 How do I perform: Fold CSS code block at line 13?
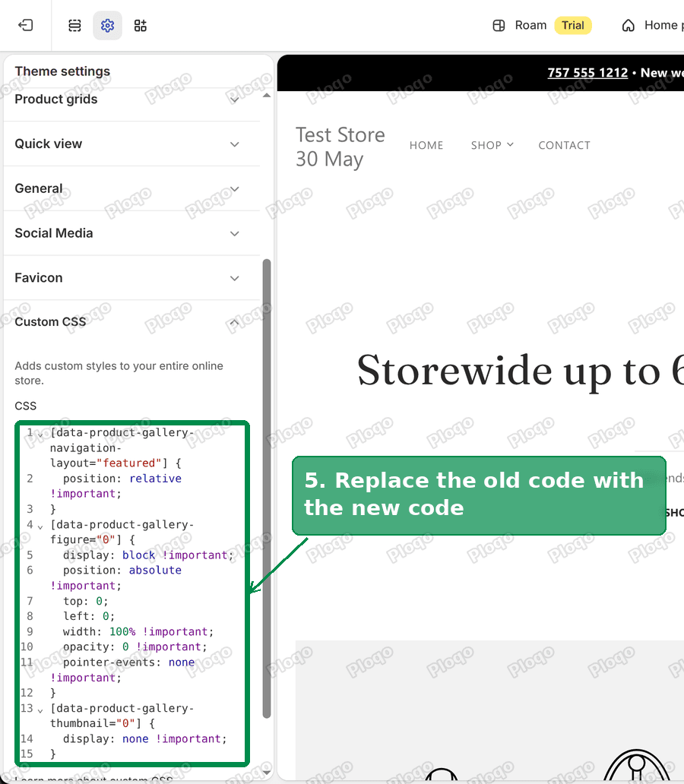click(40, 710)
